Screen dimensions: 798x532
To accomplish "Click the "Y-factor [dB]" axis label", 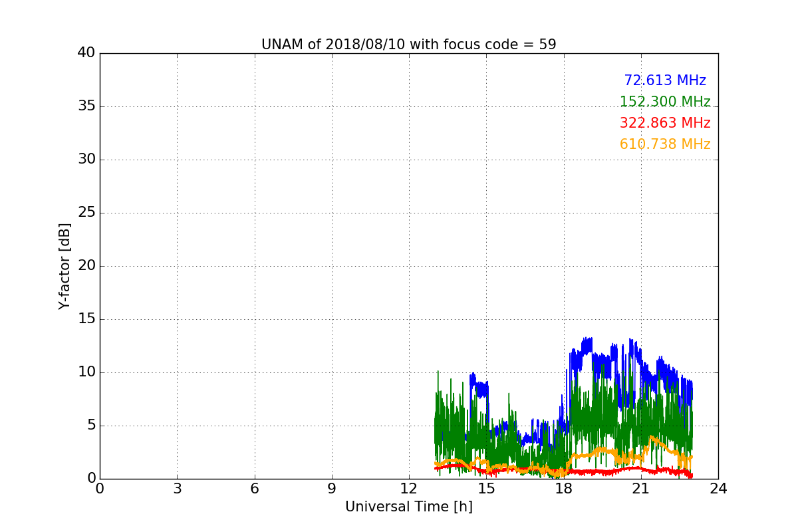I will click(65, 266).
